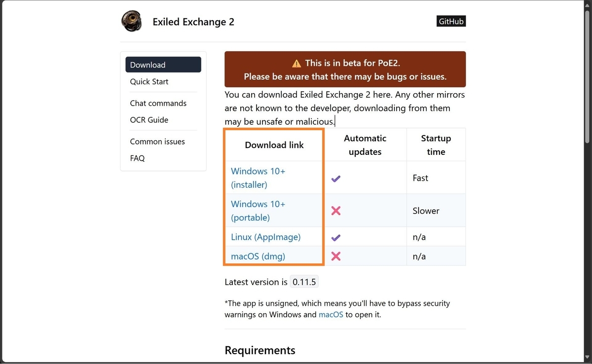This screenshot has width=592, height=364.
Task: Click the Exiled Exchange 2 logo
Action: coord(131,21)
